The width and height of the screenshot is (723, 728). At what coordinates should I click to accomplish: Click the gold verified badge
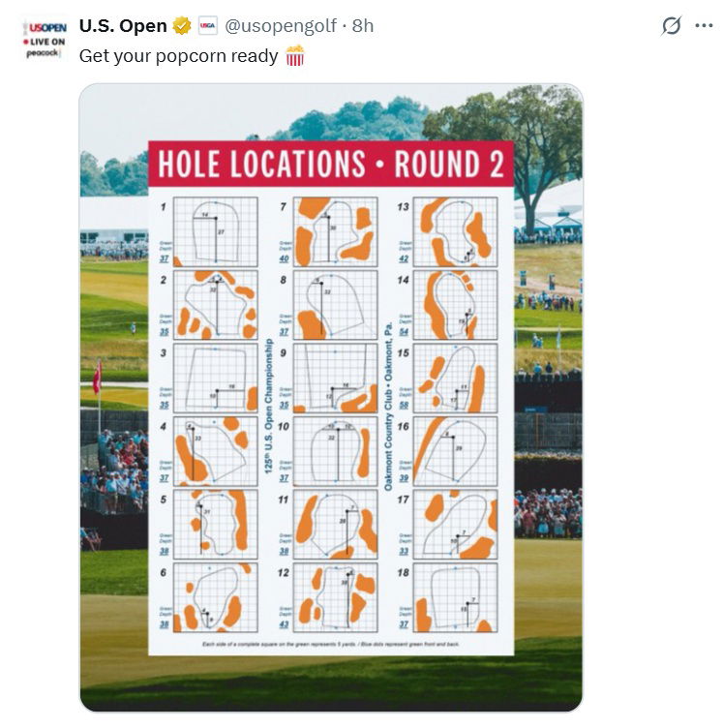pyautogui.click(x=182, y=26)
